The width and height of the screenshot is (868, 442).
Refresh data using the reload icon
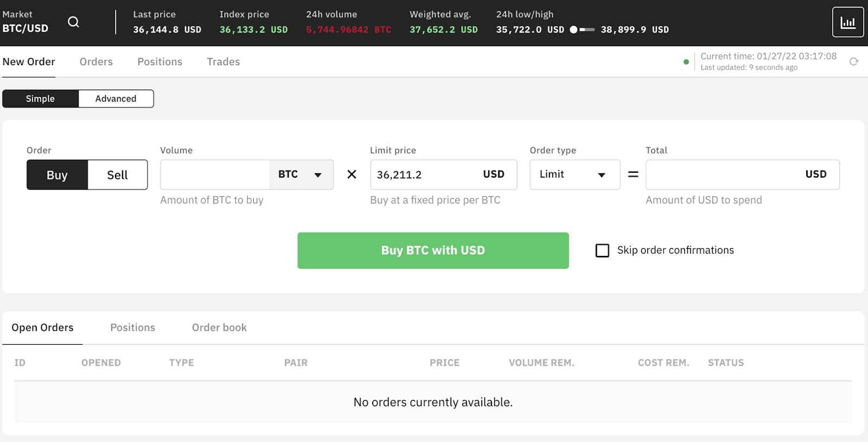[x=855, y=61]
